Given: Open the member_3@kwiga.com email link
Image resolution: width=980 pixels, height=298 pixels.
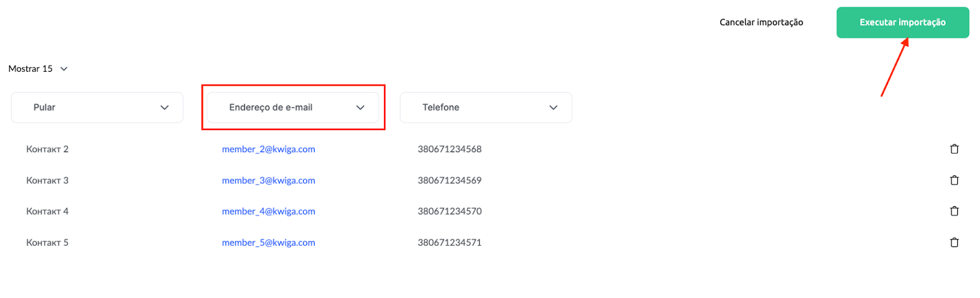Looking at the screenshot, I should pyautogui.click(x=268, y=180).
